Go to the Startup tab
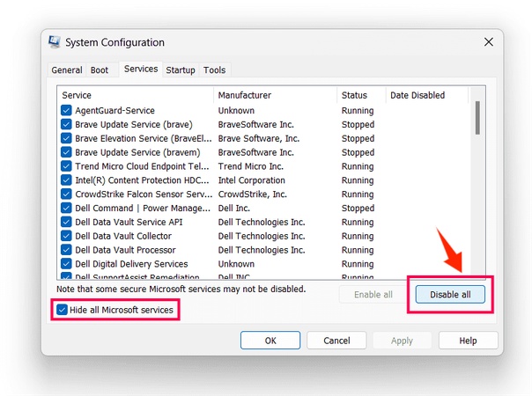 point(181,70)
